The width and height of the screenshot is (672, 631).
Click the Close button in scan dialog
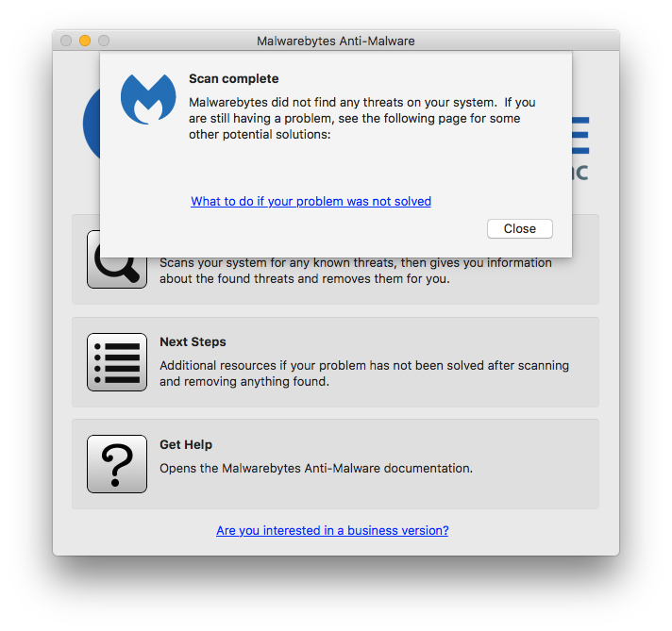point(519,229)
